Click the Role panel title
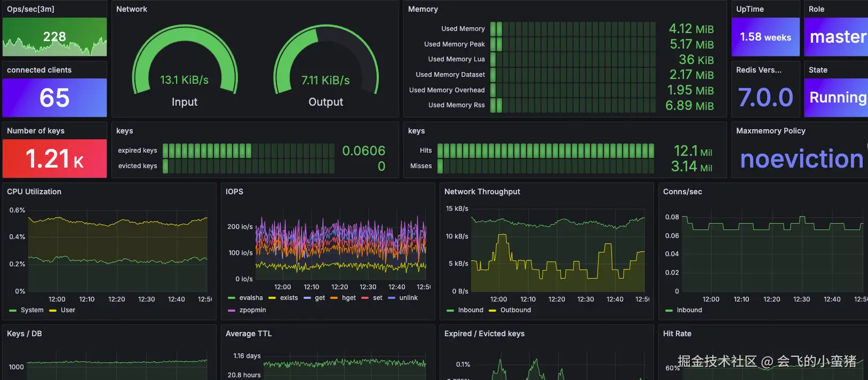Image resolution: width=868 pixels, height=380 pixels. [816, 9]
